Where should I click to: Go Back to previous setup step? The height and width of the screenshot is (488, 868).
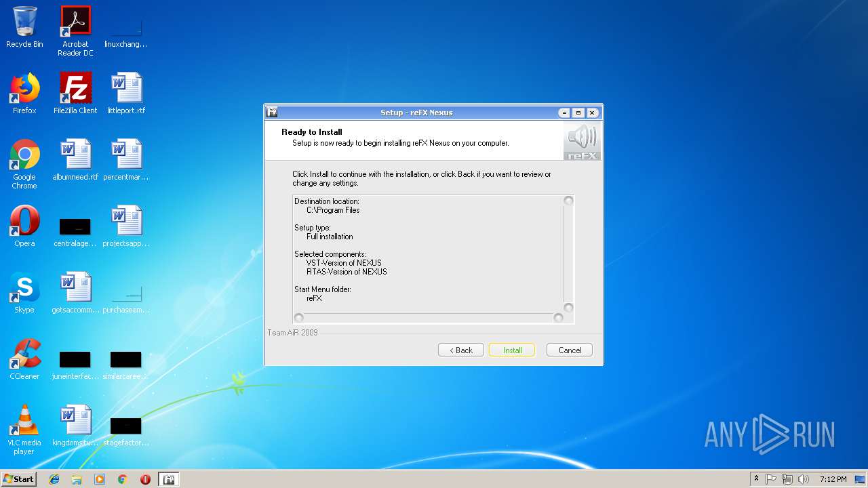460,350
